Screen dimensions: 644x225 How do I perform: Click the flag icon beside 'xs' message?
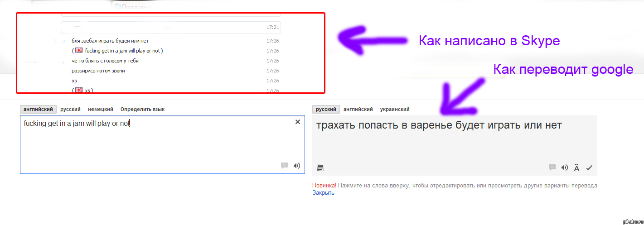pos(78,91)
